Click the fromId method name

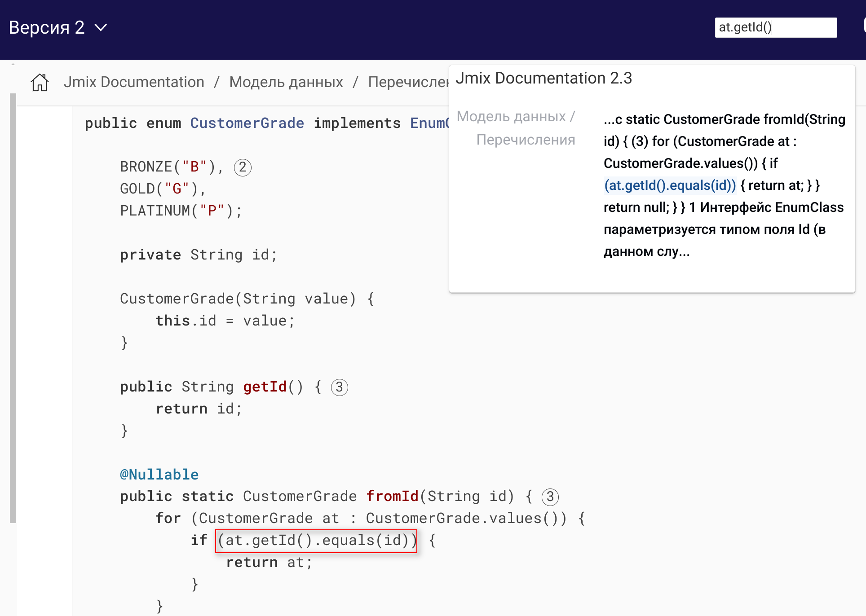pyautogui.click(x=392, y=496)
